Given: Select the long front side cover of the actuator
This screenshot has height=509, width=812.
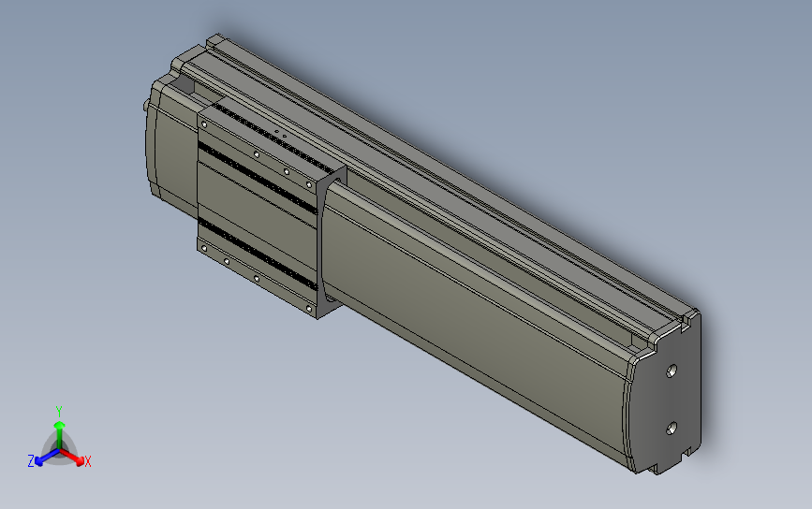Looking at the screenshot, I should point(477,331).
